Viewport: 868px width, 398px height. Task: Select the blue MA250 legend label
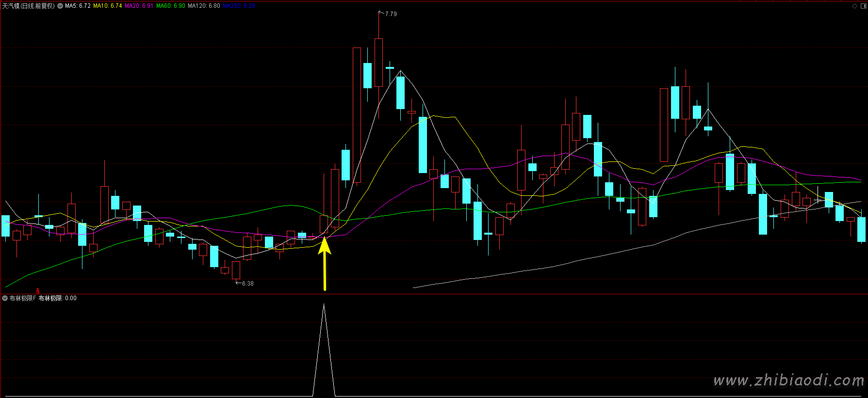point(239,6)
